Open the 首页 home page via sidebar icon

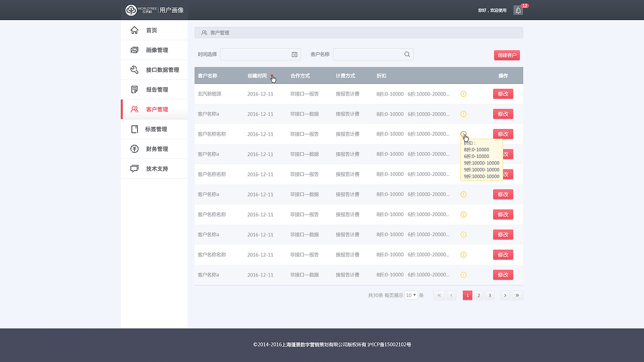(x=134, y=30)
